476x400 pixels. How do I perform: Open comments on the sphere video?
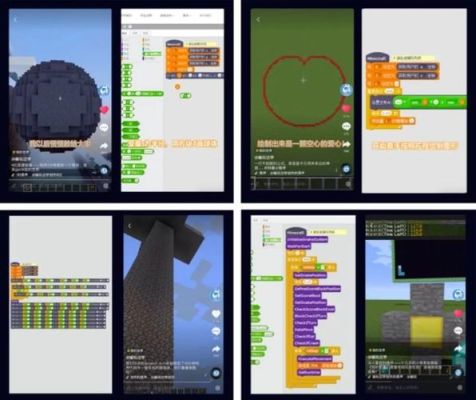click(x=104, y=128)
